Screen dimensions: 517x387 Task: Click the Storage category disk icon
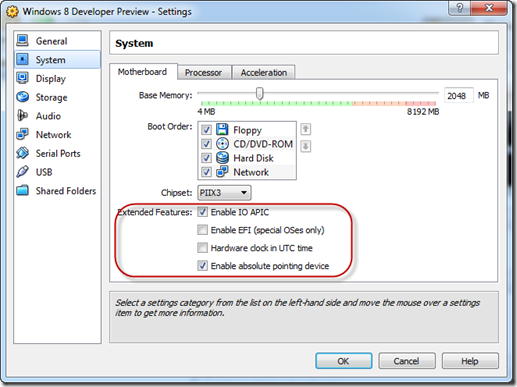pyautogui.click(x=23, y=97)
